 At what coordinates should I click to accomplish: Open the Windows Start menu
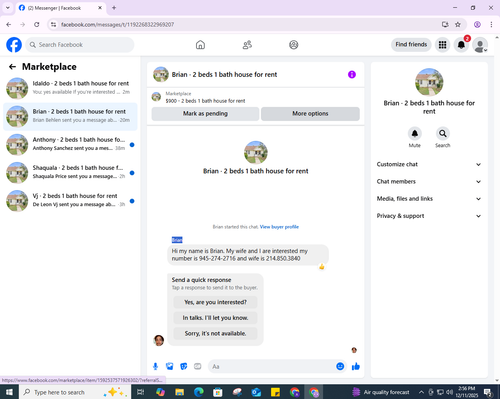click(9, 392)
